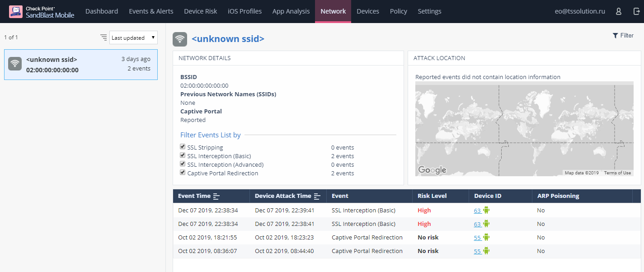Open the Last updated sort dropdown
The width and height of the screenshot is (644, 272).
tap(133, 38)
